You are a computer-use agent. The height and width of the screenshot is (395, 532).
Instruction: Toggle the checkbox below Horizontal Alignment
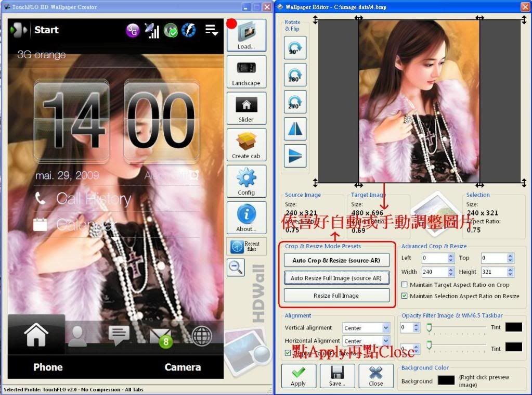tap(288, 353)
